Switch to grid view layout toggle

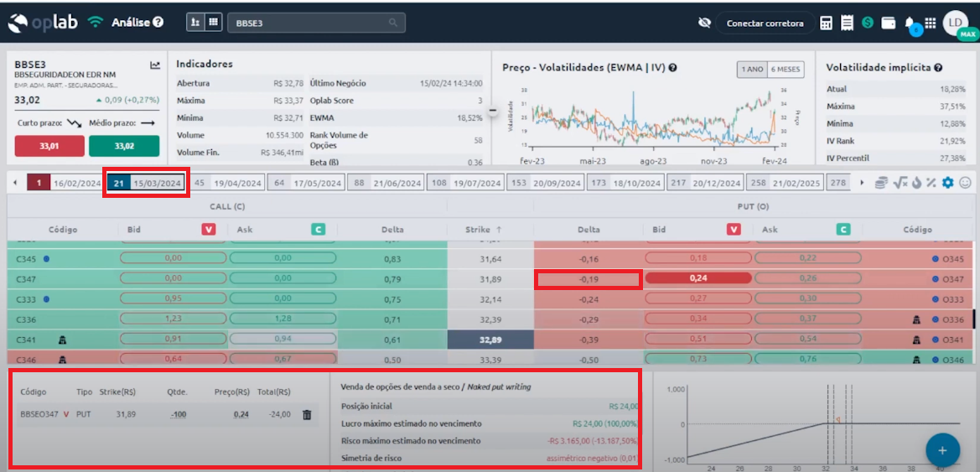[x=213, y=23]
